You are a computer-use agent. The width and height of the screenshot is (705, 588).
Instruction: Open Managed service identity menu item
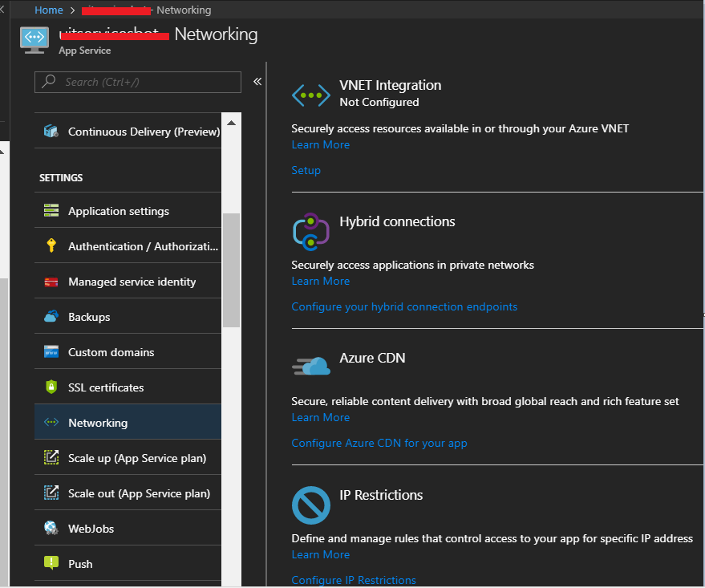(x=128, y=282)
